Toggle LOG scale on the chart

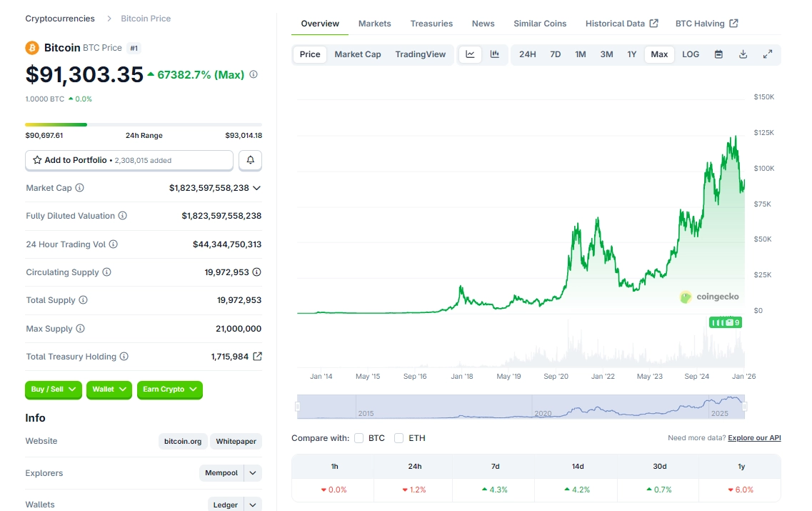[x=690, y=54]
